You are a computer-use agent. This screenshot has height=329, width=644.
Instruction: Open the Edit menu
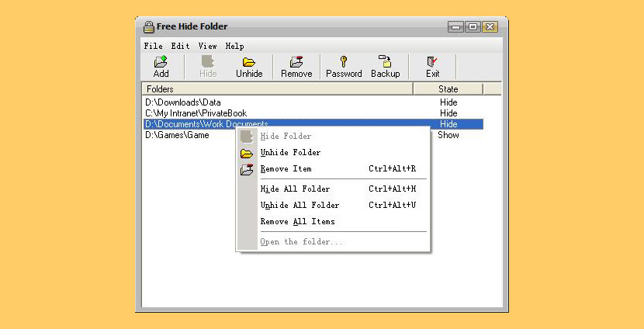(x=180, y=46)
